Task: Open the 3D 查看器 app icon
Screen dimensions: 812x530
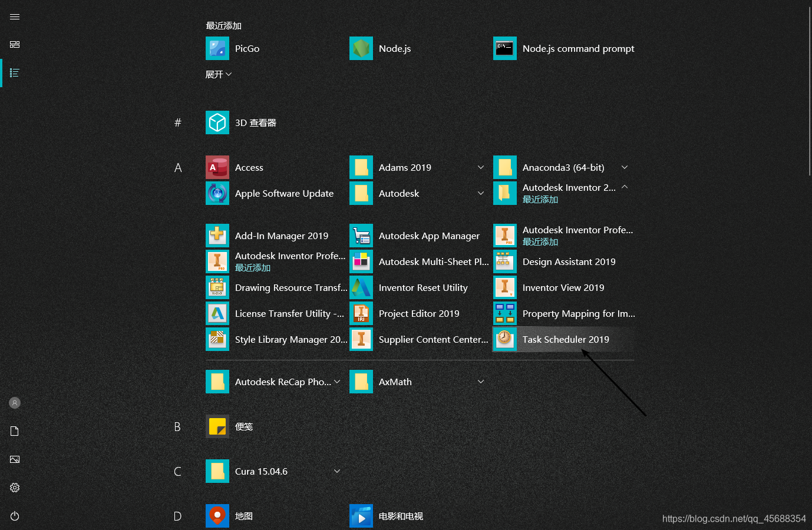Action: click(x=217, y=122)
